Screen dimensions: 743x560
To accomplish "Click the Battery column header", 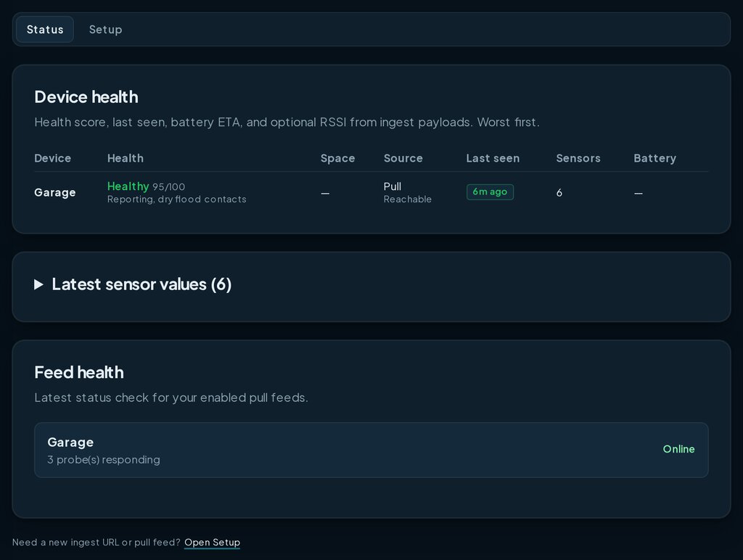I will pos(655,158).
